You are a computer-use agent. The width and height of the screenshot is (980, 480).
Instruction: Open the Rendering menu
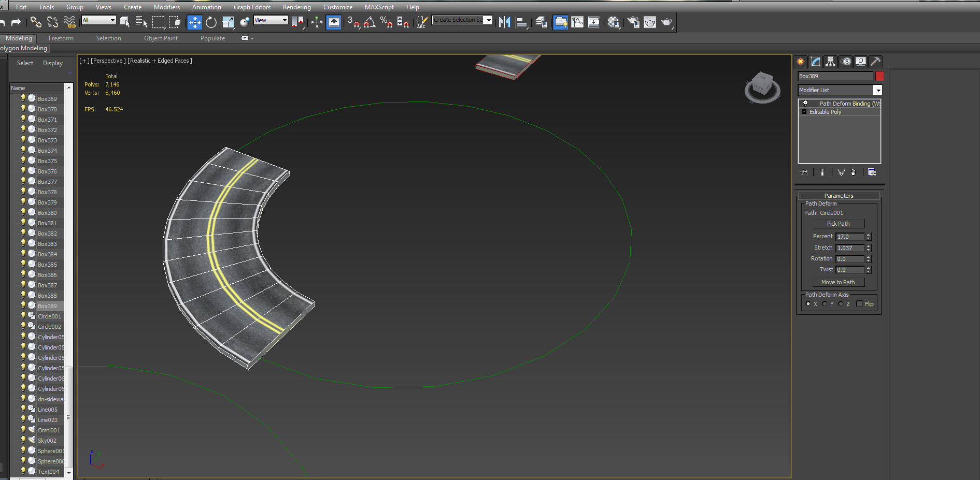click(296, 7)
